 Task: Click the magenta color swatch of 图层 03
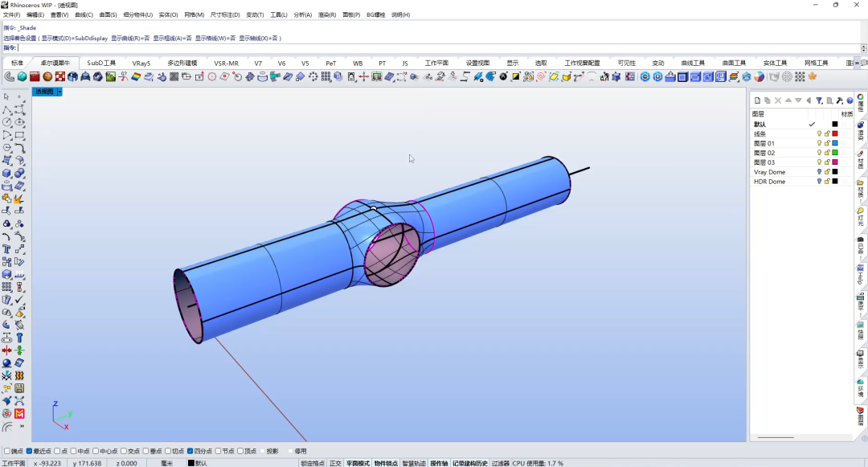pyautogui.click(x=835, y=162)
